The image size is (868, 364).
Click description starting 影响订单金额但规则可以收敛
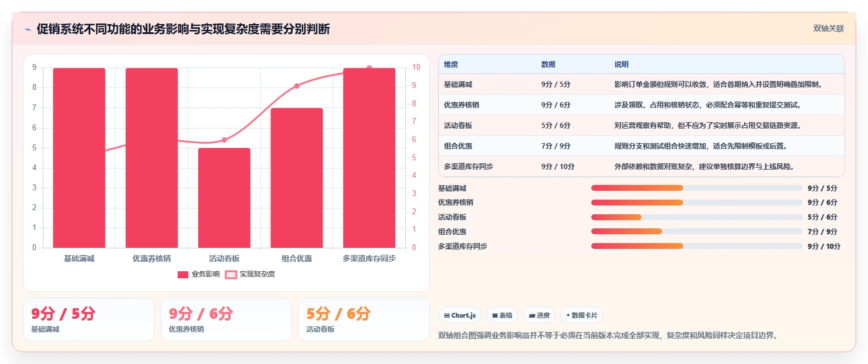coord(718,84)
